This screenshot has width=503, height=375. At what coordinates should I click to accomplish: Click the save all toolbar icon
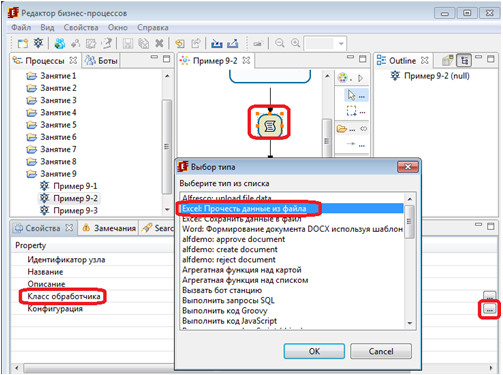tap(144, 43)
